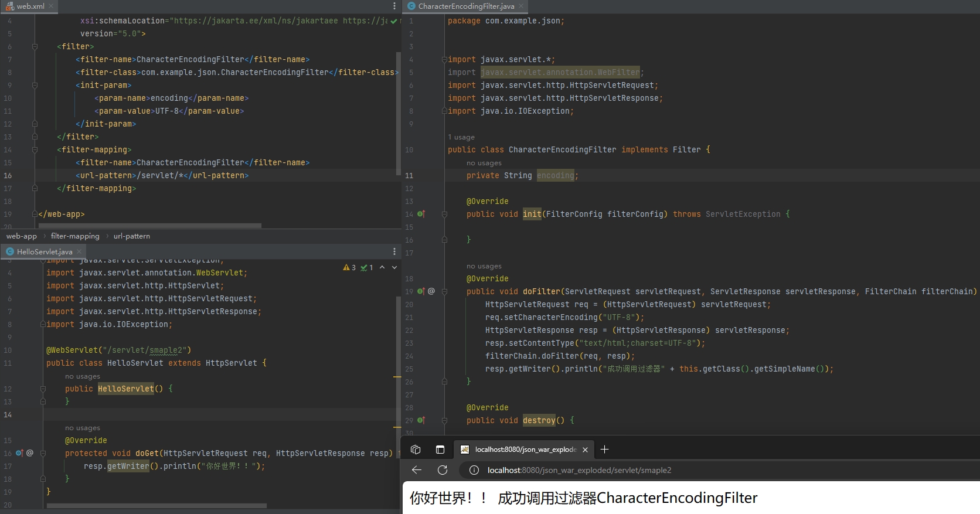The width and height of the screenshot is (980, 514).
Task: Click implements-method gutter icon beside init
Action: click(x=421, y=214)
